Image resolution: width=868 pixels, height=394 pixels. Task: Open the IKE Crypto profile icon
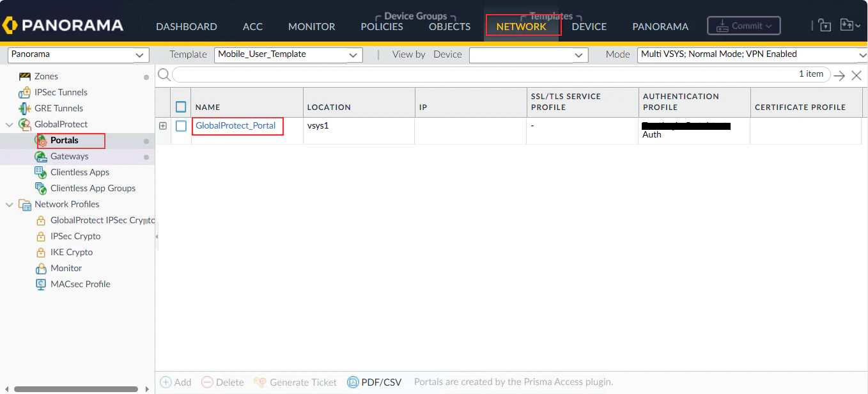[x=41, y=252]
